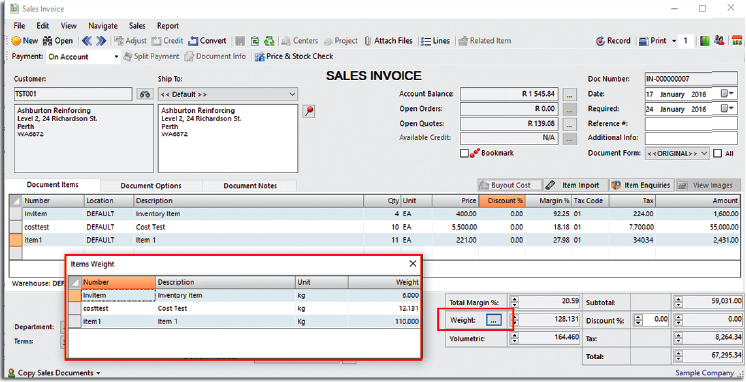The image size is (746, 382).
Task: Open the Weight ellipsis button
Action: coord(494,320)
